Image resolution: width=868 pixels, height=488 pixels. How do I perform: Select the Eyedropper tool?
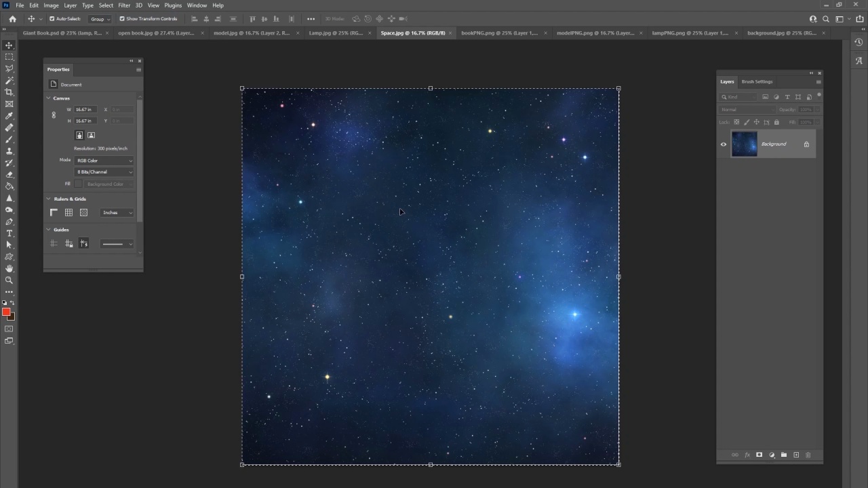(x=9, y=116)
